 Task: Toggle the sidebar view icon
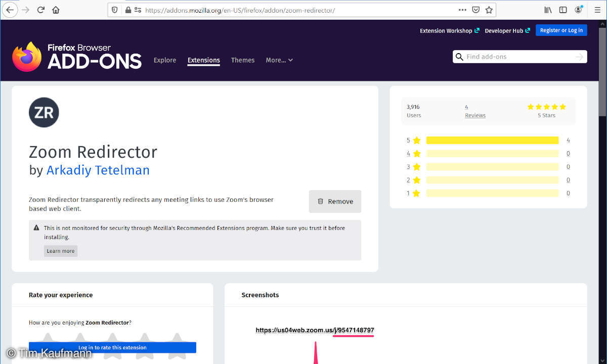563,10
